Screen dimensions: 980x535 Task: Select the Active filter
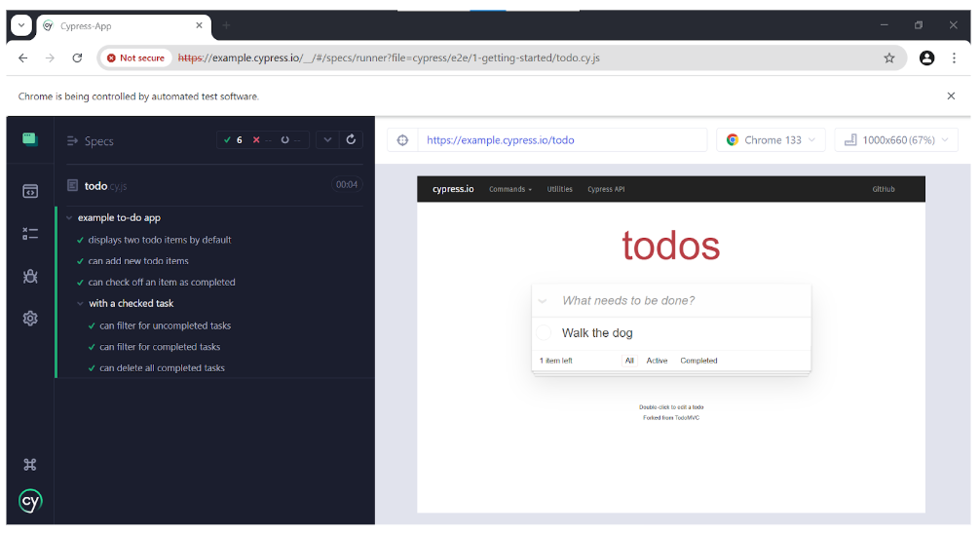pos(657,361)
